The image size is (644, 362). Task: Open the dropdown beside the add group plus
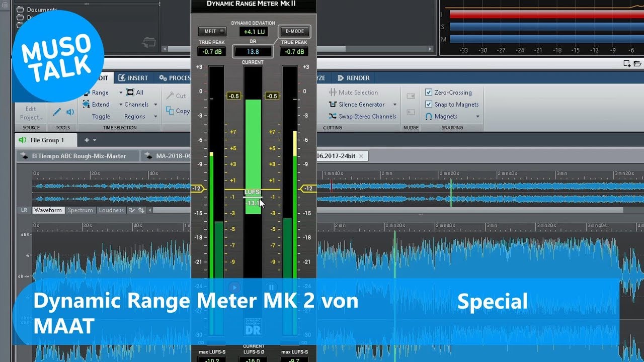pyautogui.click(x=95, y=140)
